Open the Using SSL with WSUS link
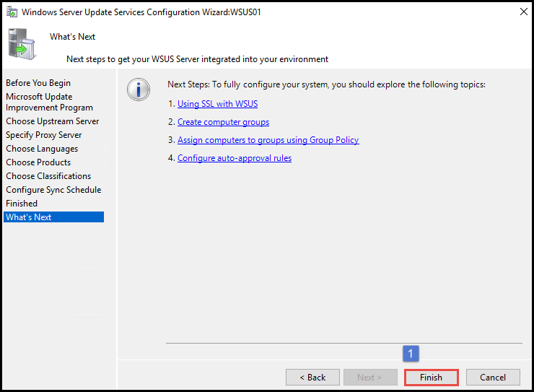The height and width of the screenshot is (392, 534). pos(217,104)
